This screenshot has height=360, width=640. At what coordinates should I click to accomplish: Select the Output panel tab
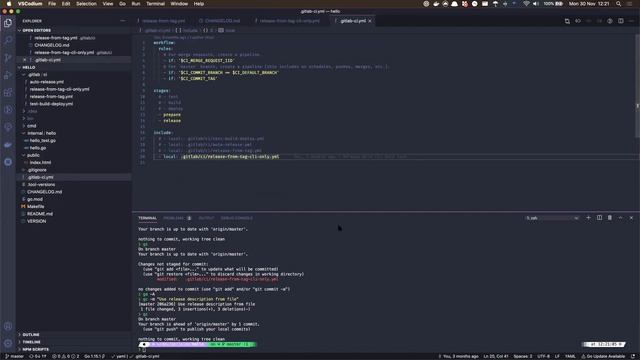(206, 218)
